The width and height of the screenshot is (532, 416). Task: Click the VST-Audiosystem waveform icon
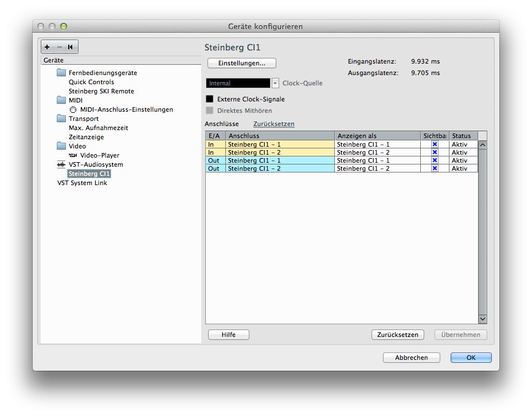[61, 164]
